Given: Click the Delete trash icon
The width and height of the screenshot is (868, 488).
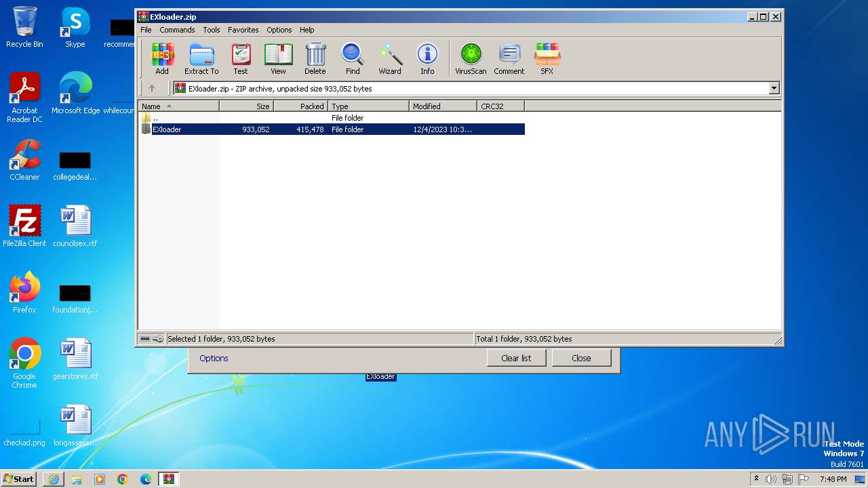Looking at the screenshot, I should click(315, 58).
